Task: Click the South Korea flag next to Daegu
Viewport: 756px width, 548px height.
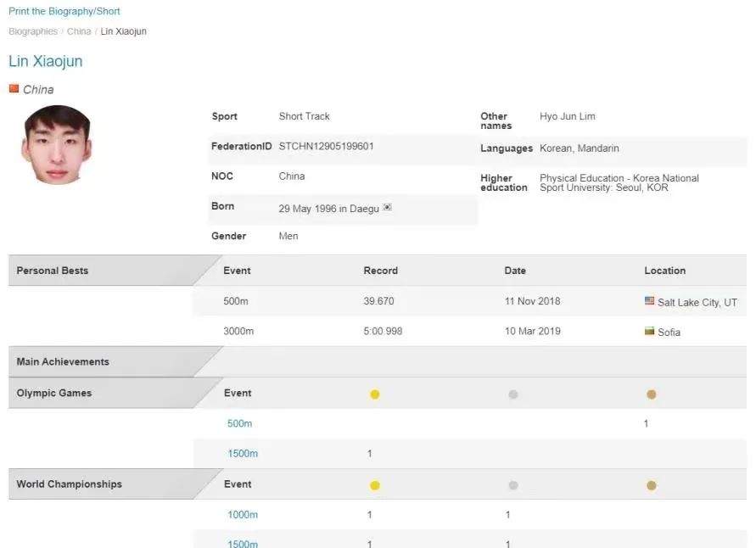Action: (x=387, y=207)
